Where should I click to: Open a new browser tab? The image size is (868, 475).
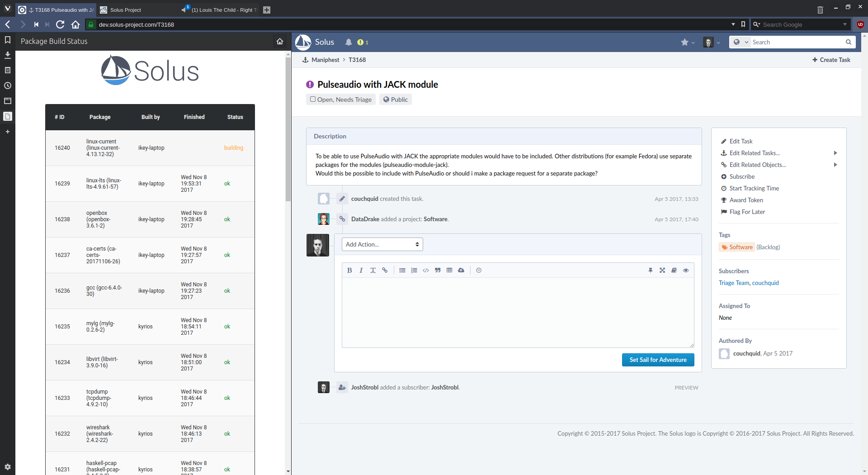pyautogui.click(x=267, y=10)
